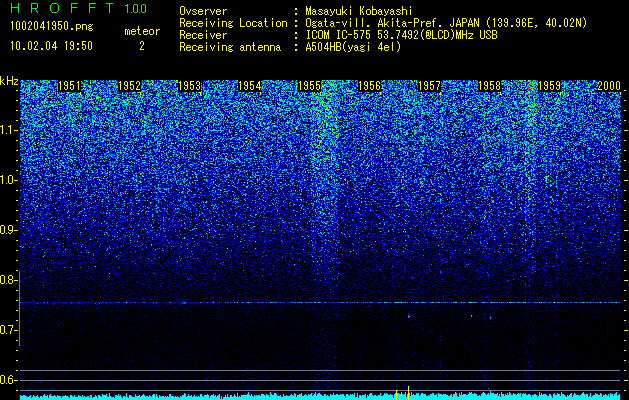Click the meteor echo dot near 1957

coord(409,317)
